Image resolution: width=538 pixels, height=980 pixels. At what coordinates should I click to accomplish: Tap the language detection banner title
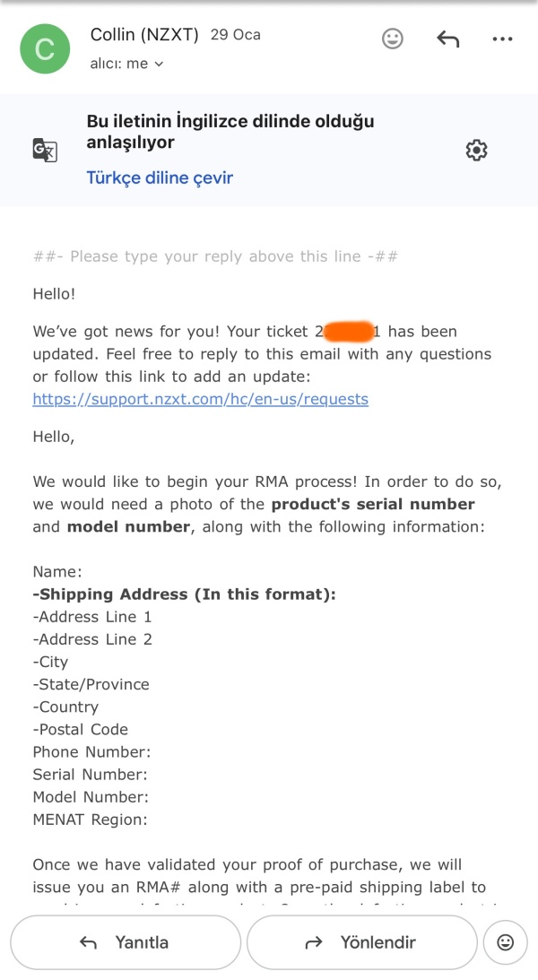point(230,131)
